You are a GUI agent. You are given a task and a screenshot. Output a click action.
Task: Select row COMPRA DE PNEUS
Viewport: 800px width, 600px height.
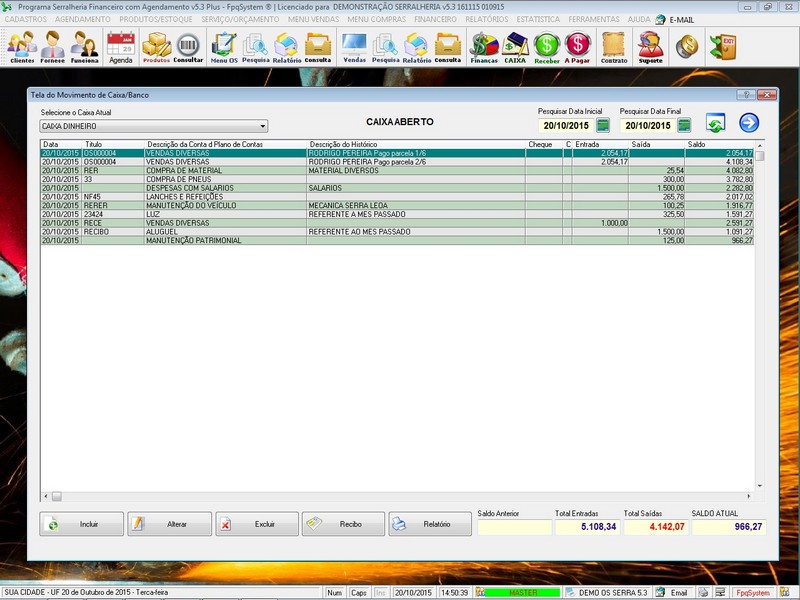coord(397,179)
